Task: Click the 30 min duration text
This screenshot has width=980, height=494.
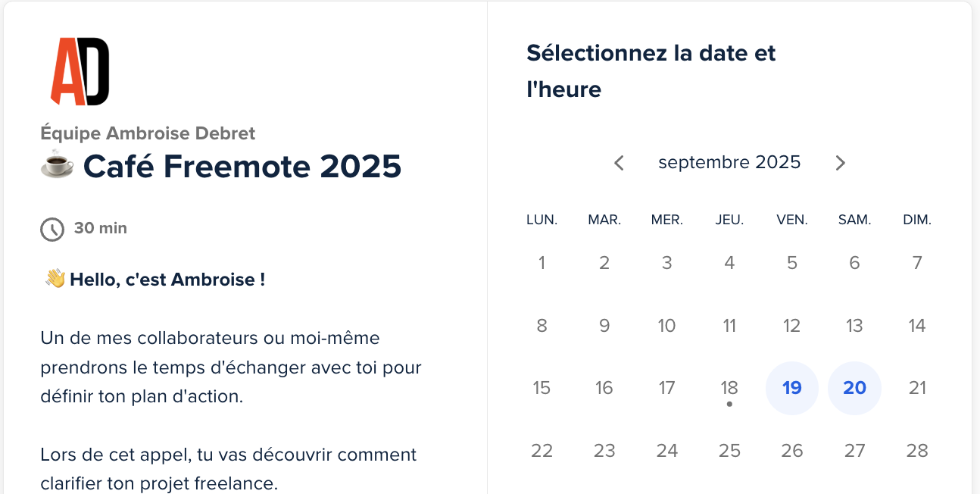Action: point(101,228)
